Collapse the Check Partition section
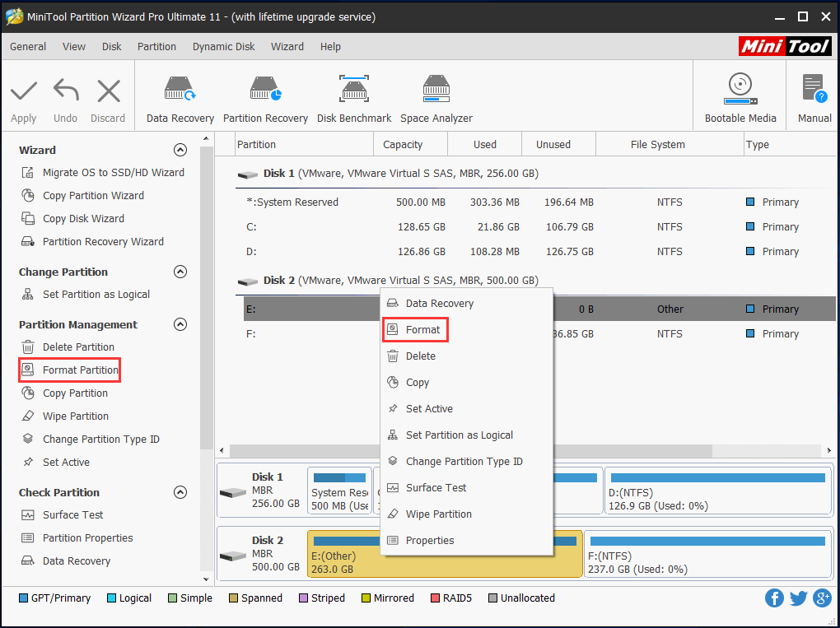 coord(180,492)
